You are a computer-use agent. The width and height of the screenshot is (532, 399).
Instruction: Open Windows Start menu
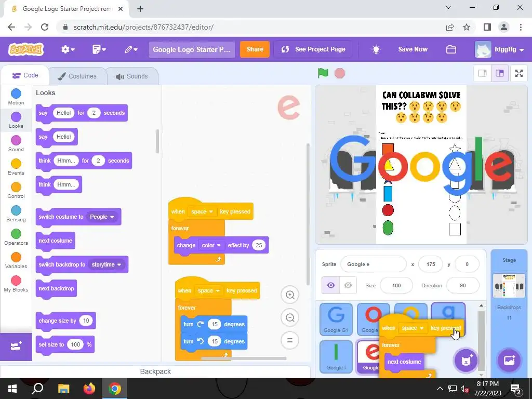tap(12, 389)
